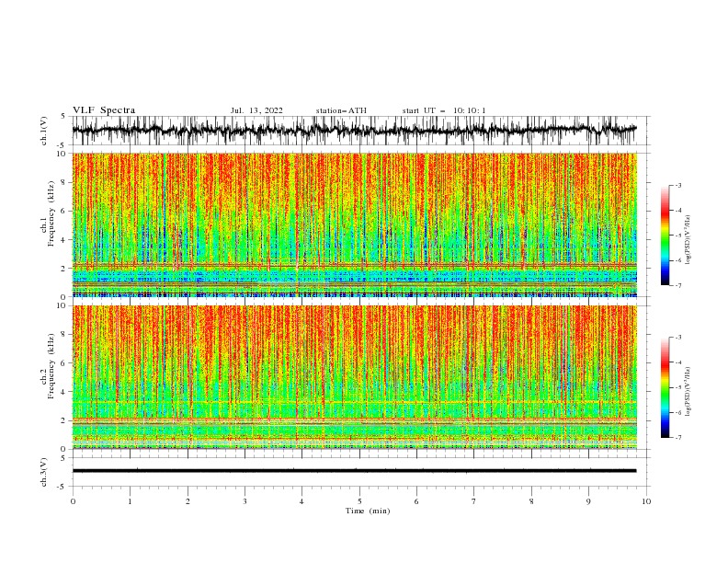Click time axis tick label "4"
Viewport: 728px width, 563px height.
click(x=302, y=501)
